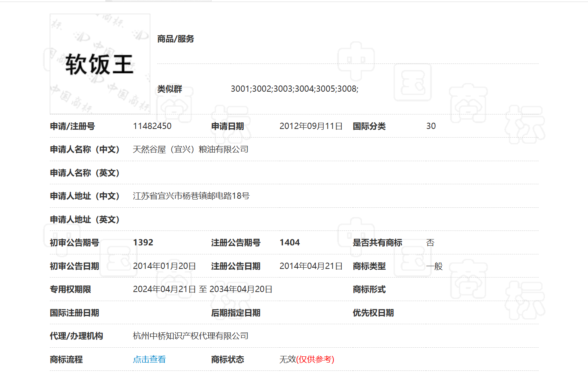Click the trademark type value 一般
This screenshot has height=372, width=588.
tap(435, 266)
